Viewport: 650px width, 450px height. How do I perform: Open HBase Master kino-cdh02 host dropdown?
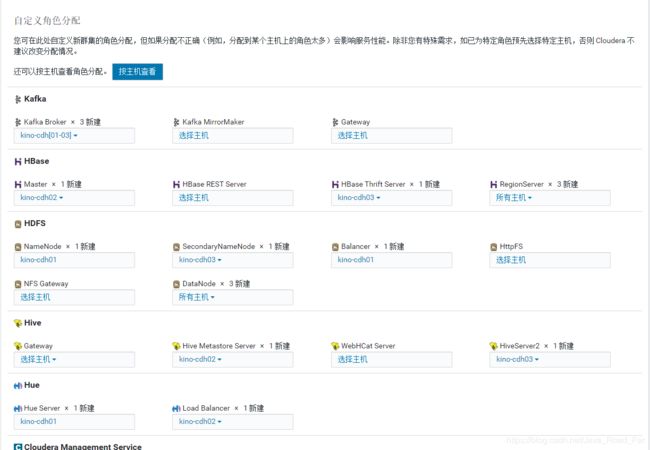(x=74, y=198)
